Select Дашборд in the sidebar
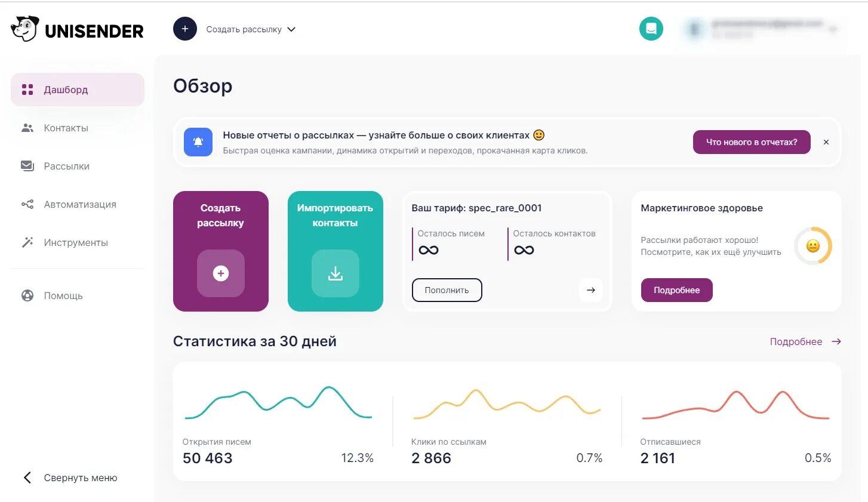The width and height of the screenshot is (868, 502). (x=78, y=90)
